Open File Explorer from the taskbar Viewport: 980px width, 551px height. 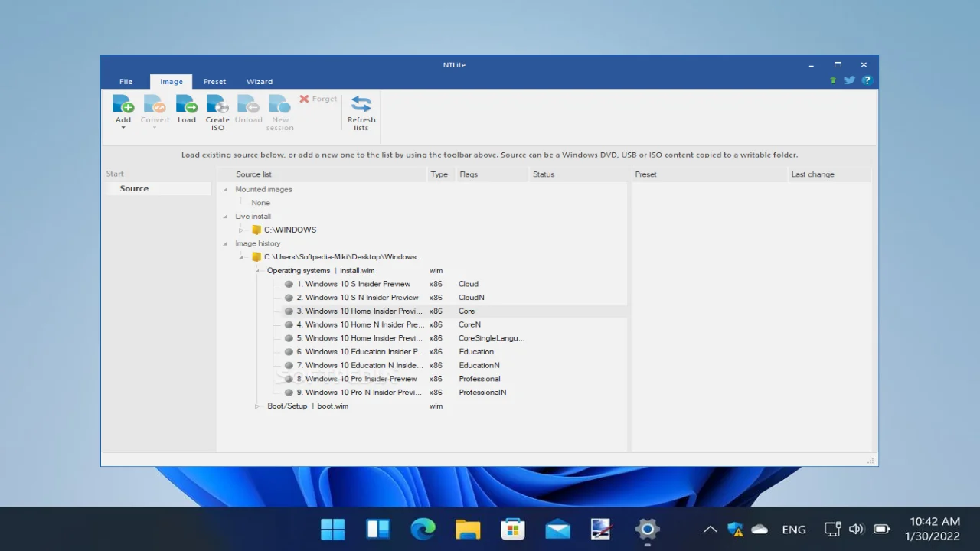pos(468,529)
